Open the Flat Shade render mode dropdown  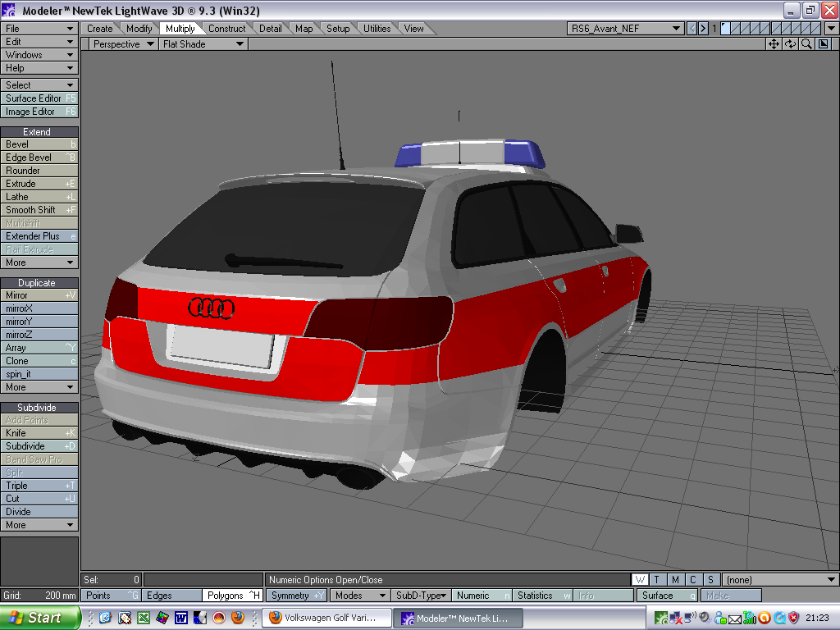click(x=203, y=44)
